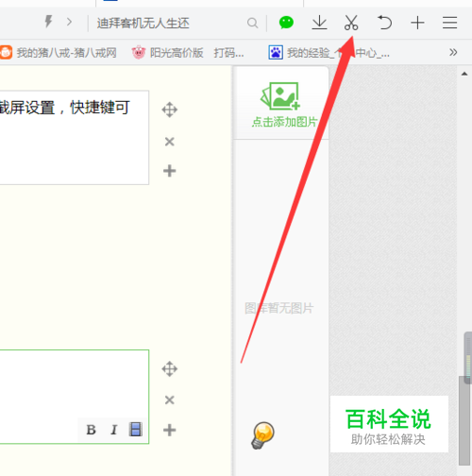This screenshot has width=472, height=476.
Task: Toggle italic I formatting
Action: [114, 430]
